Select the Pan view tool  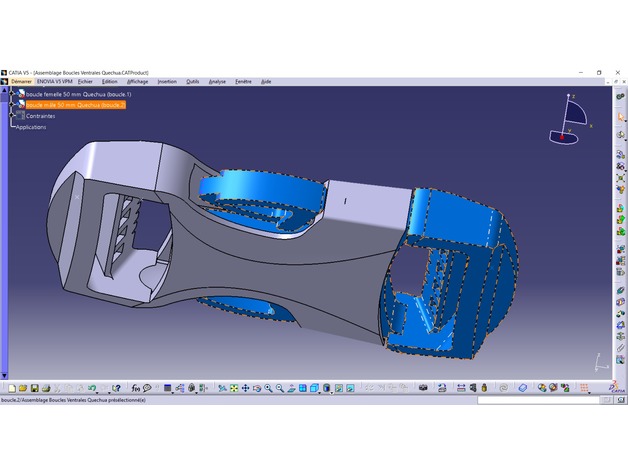pos(245,388)
